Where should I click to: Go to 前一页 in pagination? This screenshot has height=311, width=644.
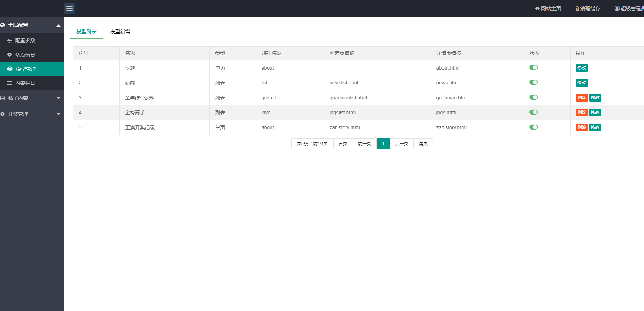pyautogui.click(x=364, y=144)
